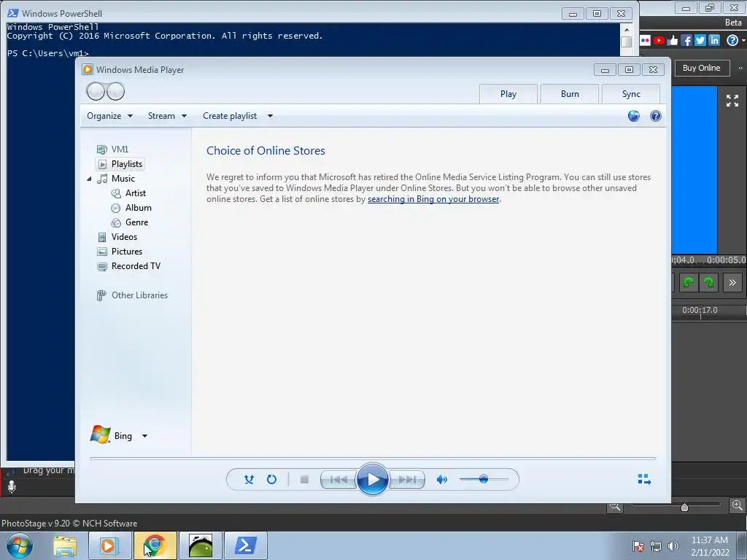Follow the searching in Bing link
Screen dimensions: 747x560
click(x=433, y=199)
